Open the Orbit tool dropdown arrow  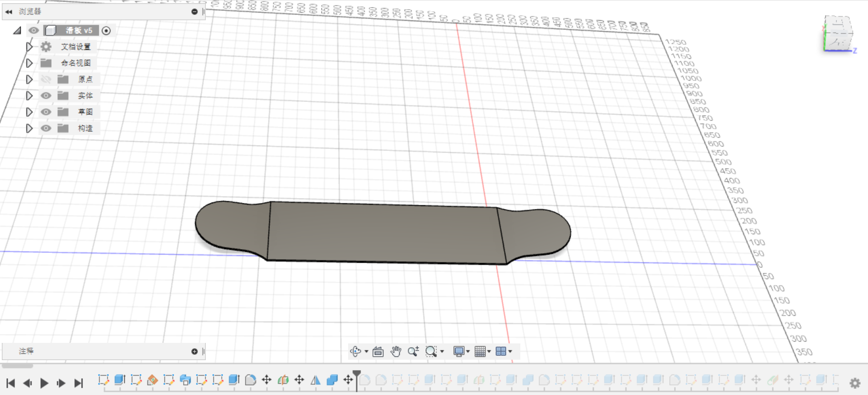pos(366,352)
